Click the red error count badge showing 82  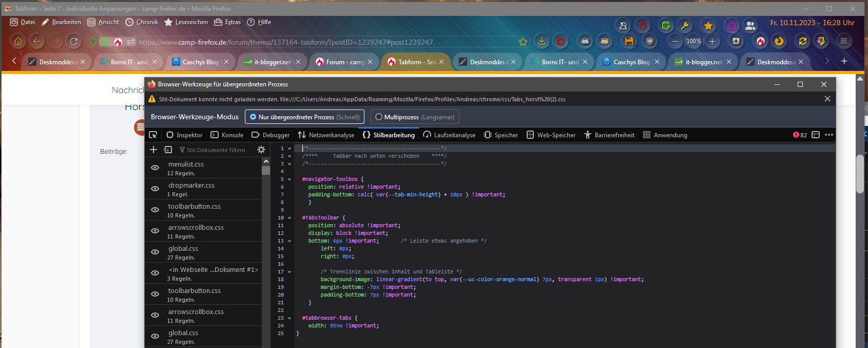click(800, 135)
